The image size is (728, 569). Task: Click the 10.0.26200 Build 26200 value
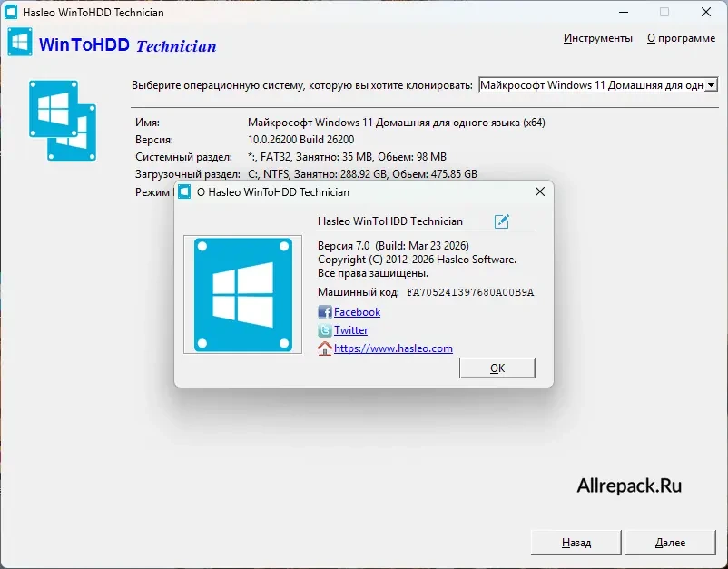coord(300,140)
